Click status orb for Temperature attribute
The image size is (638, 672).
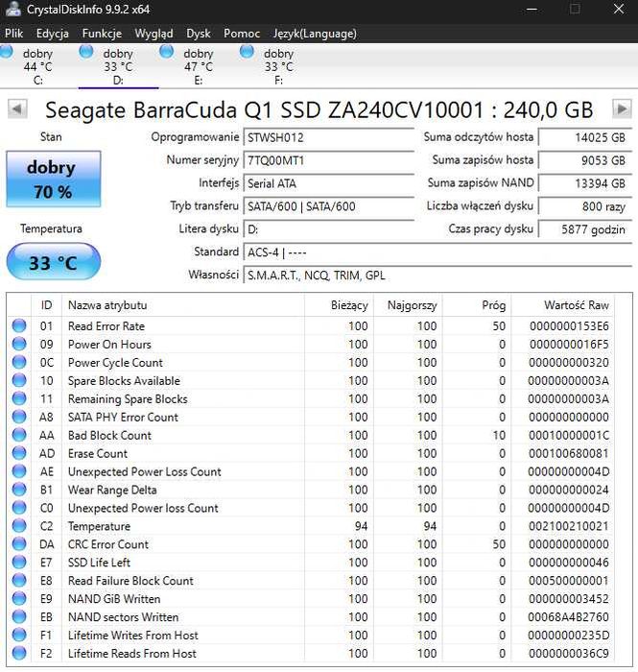pyautogui.click(x=19, y=526)
